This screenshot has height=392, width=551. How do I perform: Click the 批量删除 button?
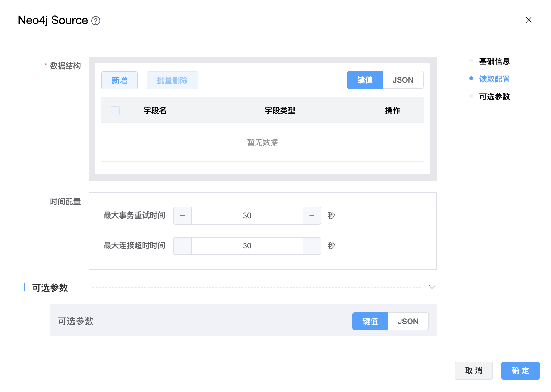pos(172,80)
